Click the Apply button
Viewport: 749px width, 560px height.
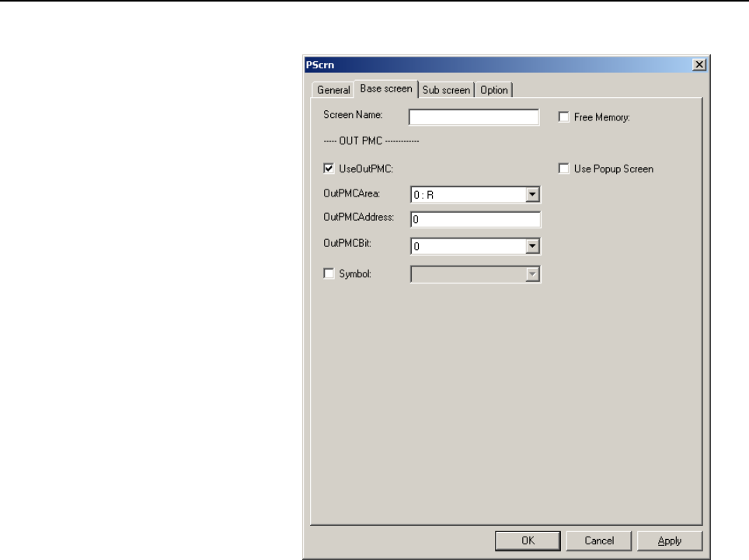pos(670,541)
